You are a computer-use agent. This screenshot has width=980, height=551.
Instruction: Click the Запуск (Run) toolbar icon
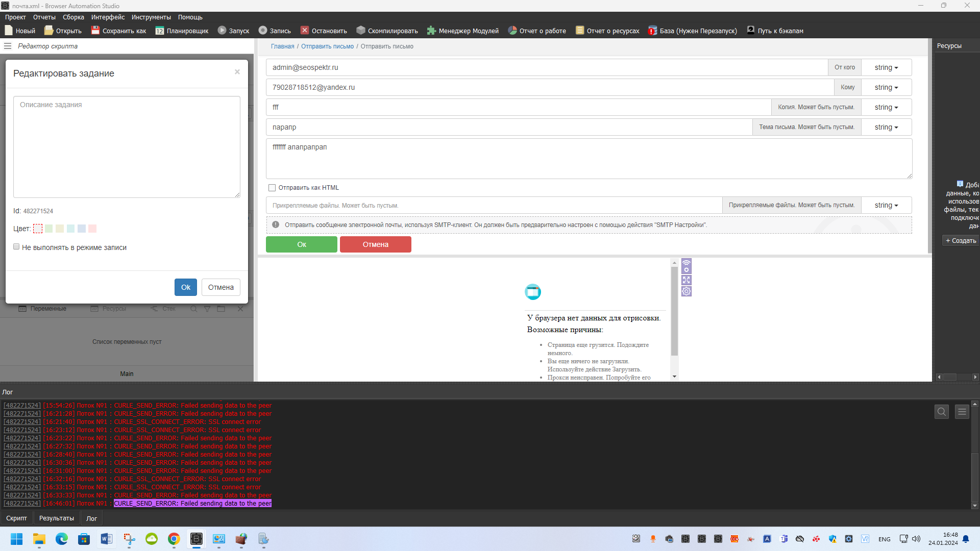point(222,31)
